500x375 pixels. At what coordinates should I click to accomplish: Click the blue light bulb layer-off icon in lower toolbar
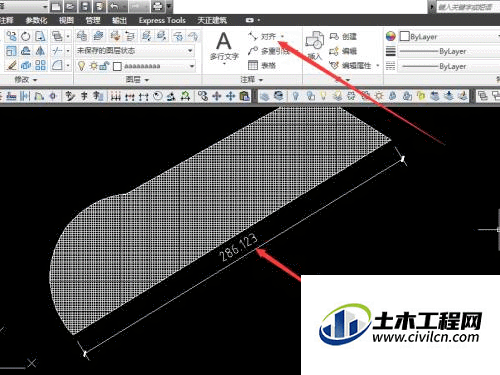pos(296,96)
